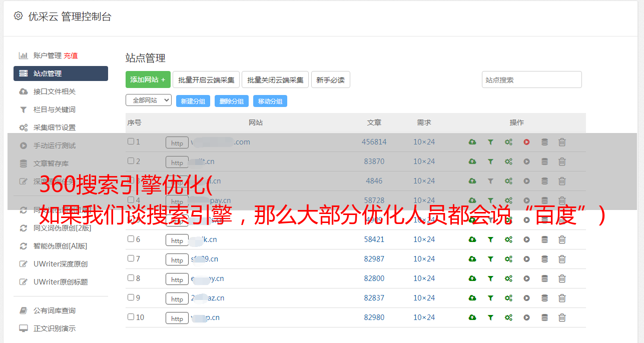Open UWriter原创标题 in the sidebar
Screen dimensions: 644x343
coord(61,282)
